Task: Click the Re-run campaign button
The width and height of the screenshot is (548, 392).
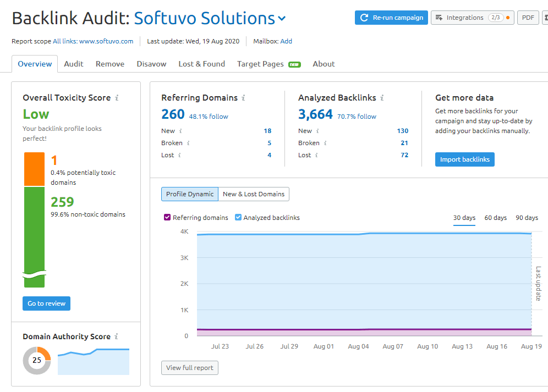Action: 391,18
